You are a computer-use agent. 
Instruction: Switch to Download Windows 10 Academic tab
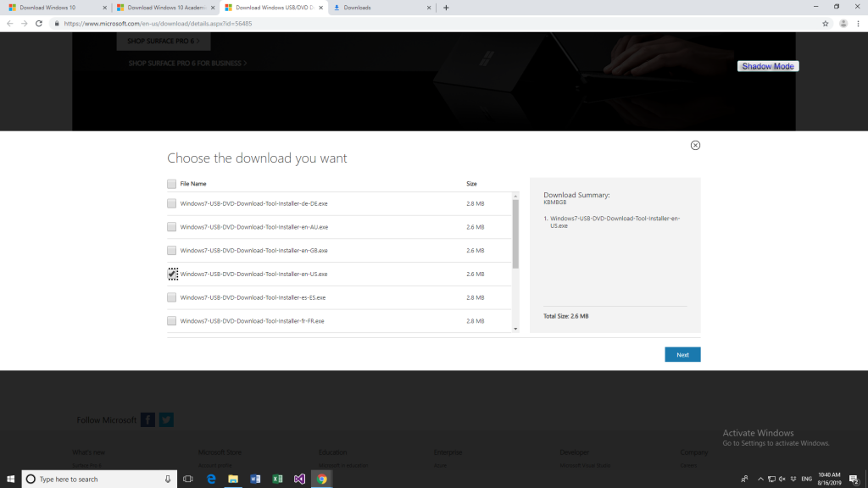pos(165,8)
